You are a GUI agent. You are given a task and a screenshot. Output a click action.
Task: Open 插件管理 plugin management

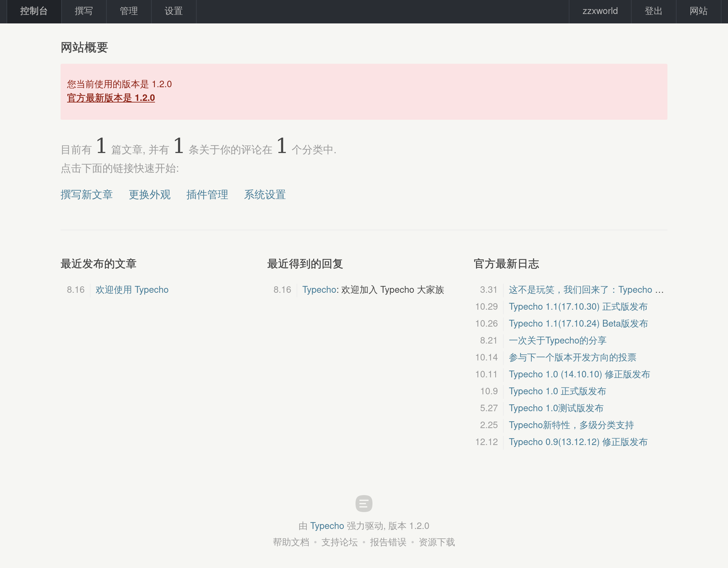pos(207,195)
